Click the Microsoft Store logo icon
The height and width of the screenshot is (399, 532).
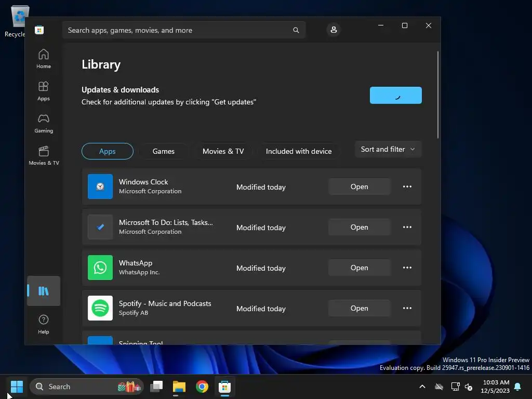(x=39, y=30)
